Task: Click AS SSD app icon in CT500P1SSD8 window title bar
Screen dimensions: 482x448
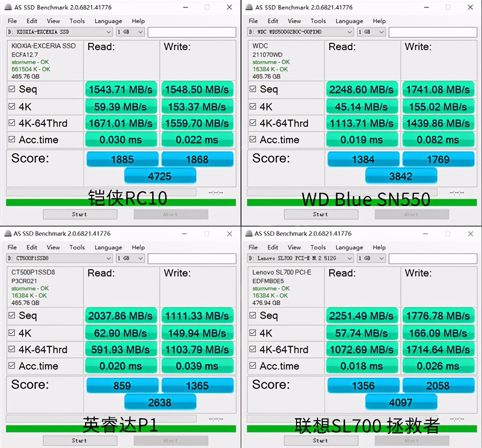Action: pyautogui.click(x=8, y=233)
